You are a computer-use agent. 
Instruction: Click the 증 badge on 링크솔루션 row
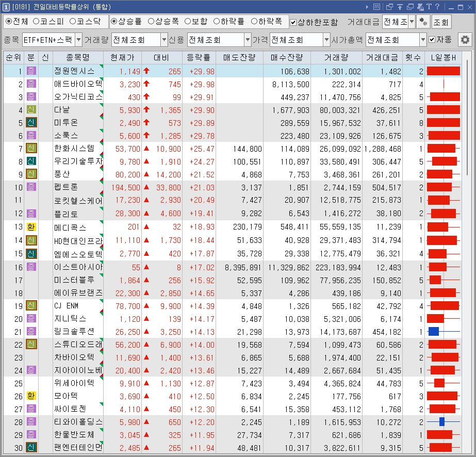click(31, 331)
